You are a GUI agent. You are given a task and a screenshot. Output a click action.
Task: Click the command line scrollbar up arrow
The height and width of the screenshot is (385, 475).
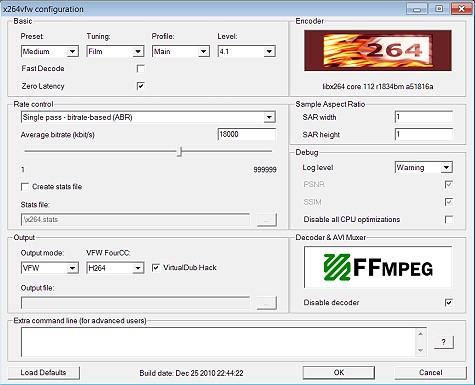[x=421, y=334]
